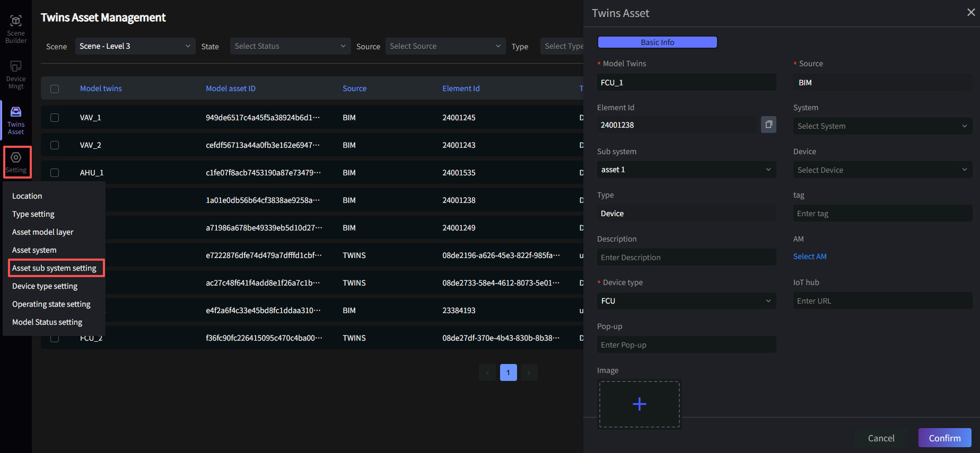The height and width of the screenshot is (453, 980).
Task: Click the Select AM link
Action: point(810,256)
